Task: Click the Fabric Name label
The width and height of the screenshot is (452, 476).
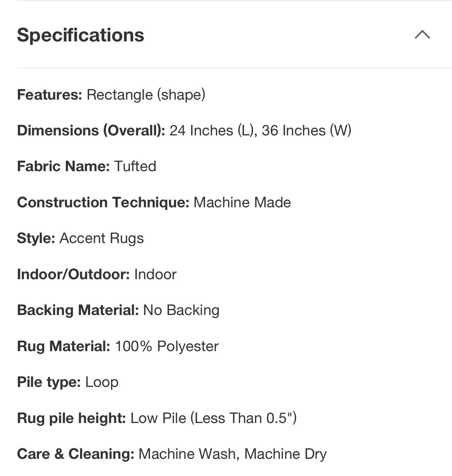Action: tap(63, 166)
